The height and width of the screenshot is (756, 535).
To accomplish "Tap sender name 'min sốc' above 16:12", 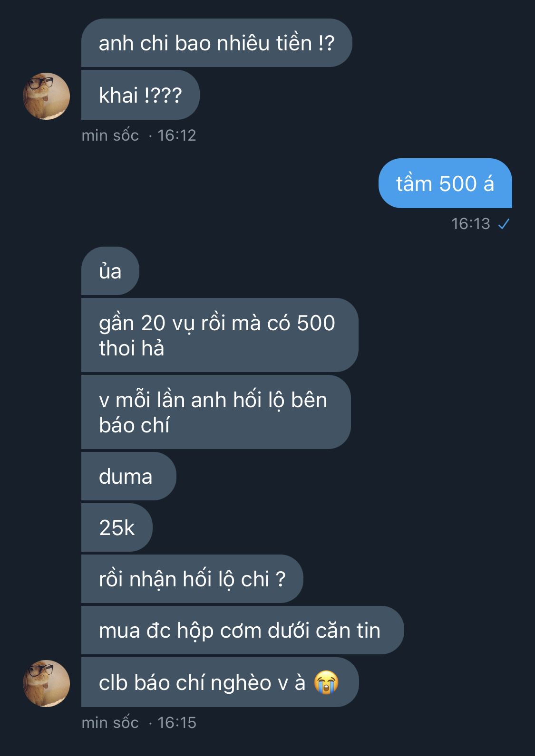I will click(110, 135).
